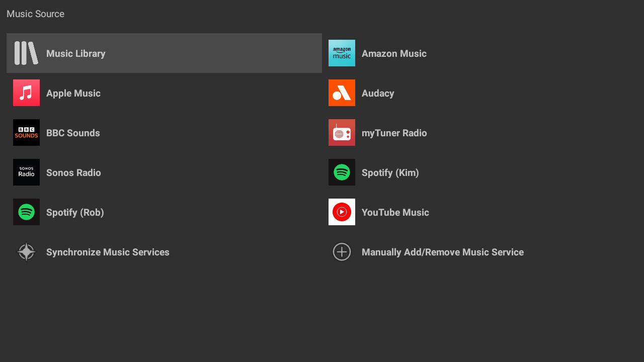644x362 pixels.
Task: Select the BBC Sounds icon
Action: click(26, 132)
